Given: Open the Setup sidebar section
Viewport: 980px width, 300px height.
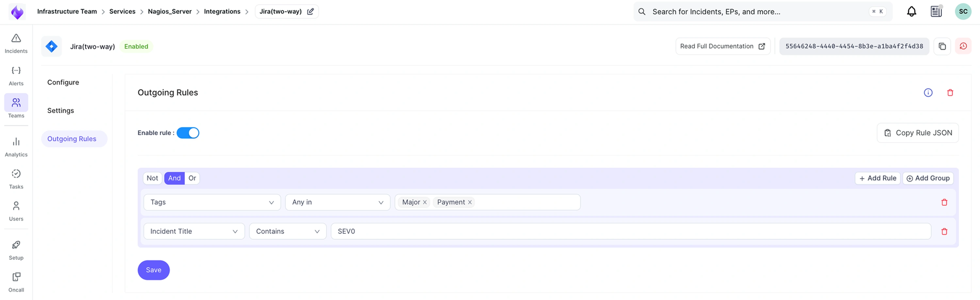Looking at the screenshot, I should tap(16, 250).
